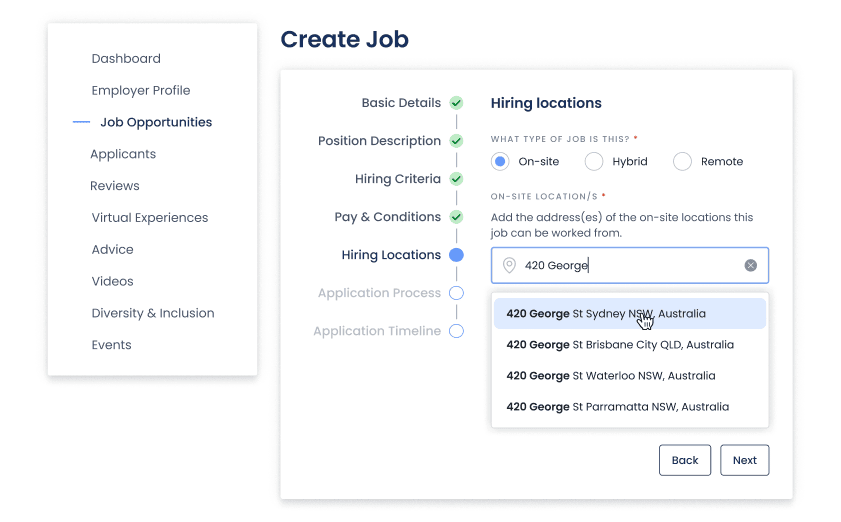Clear the location search field with X icon
Screen dimensions: 841x522
pos(750,266)
